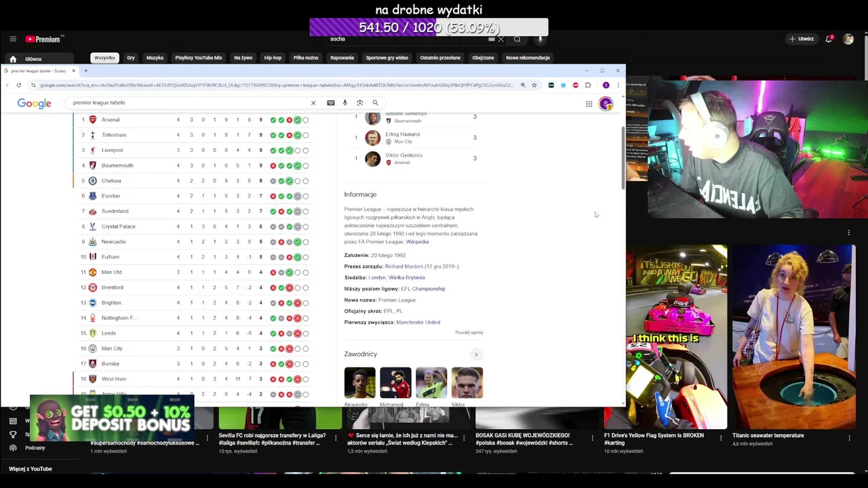Open F1 Drive's Yellow Flag short
The height and width of the screenshot is (488, 868).
pyautogui.click(x=676, y=337)
